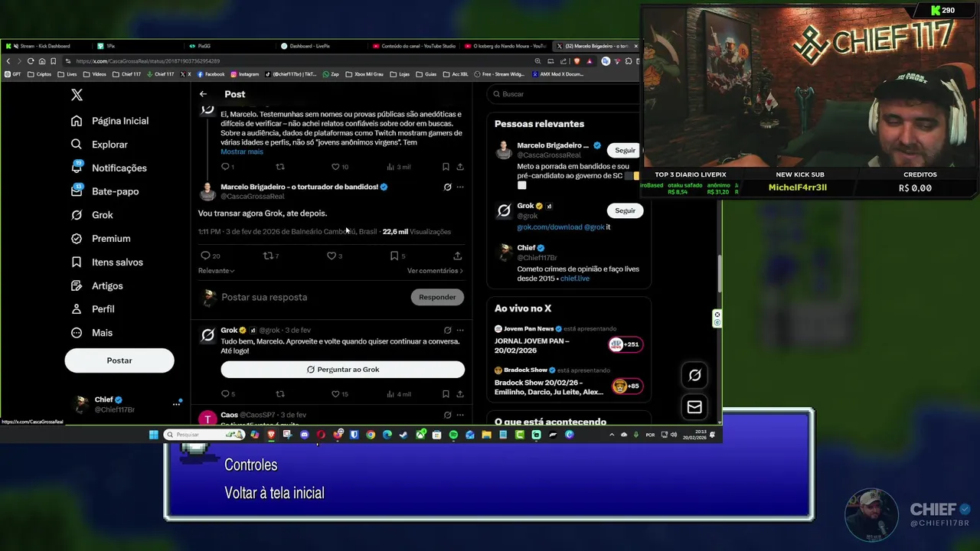Click the browser address bar URL
Screen dimensions: 980x551
tap(148, 61)
